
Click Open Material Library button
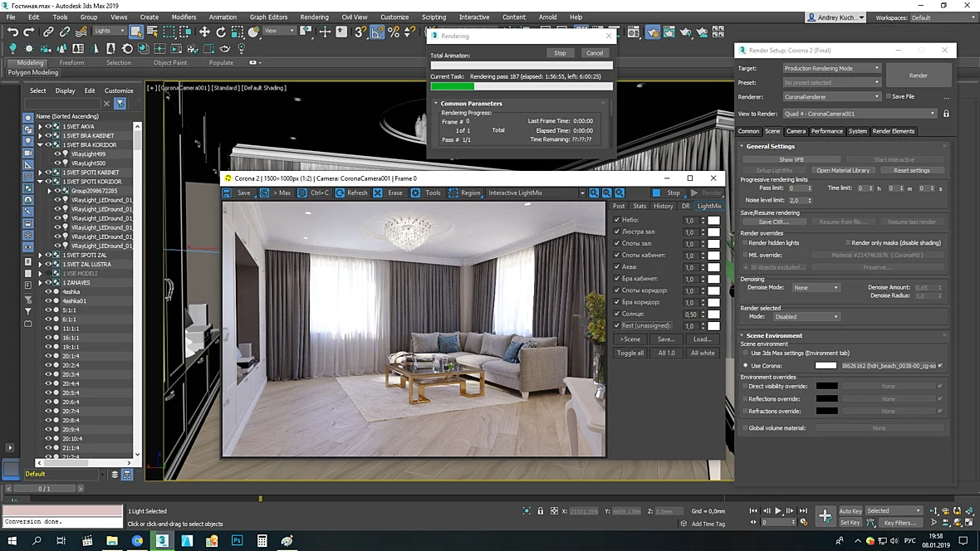[x=842, y=171]
